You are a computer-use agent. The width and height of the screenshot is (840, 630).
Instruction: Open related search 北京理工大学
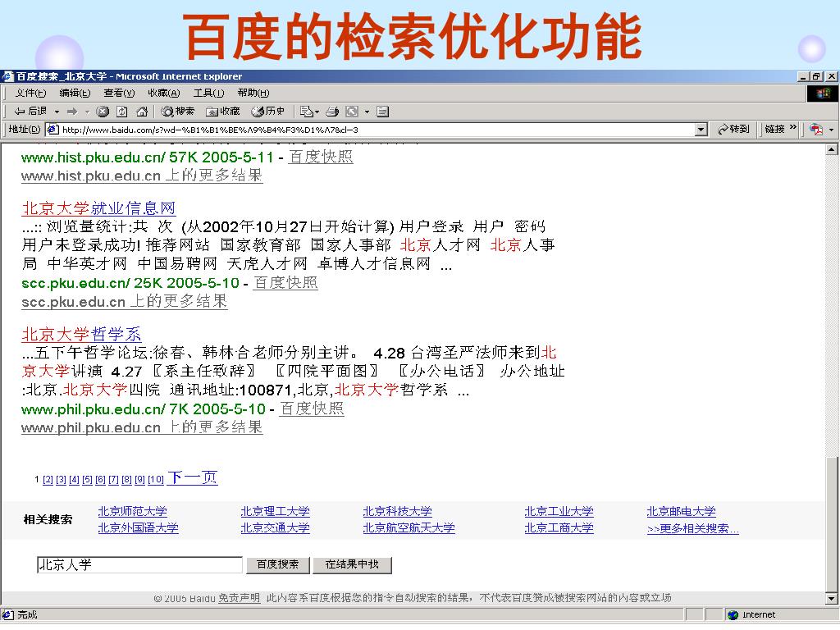coord(276,512)
